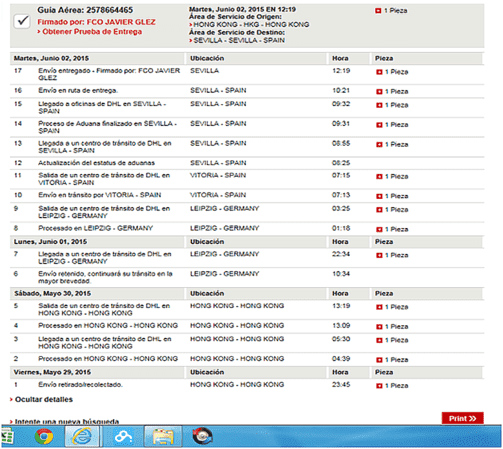Click SEVILLA location in row 17
This screenshot has height=449, width=503.
click(204, 71)
